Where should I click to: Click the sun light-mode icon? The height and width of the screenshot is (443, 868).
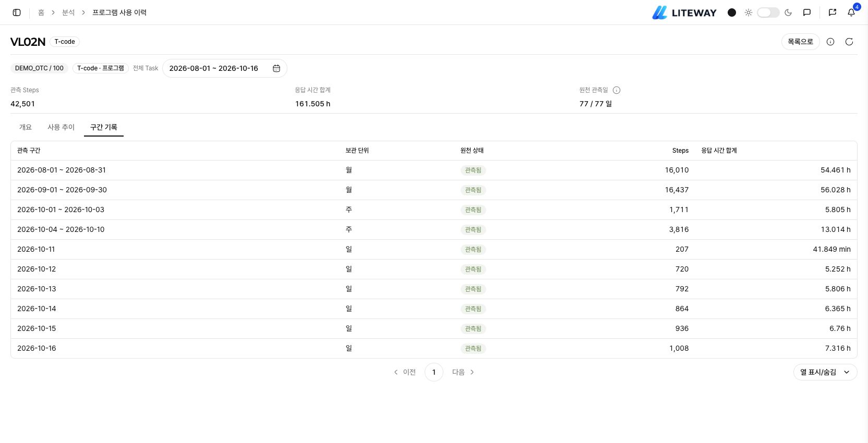coord(749,13)
